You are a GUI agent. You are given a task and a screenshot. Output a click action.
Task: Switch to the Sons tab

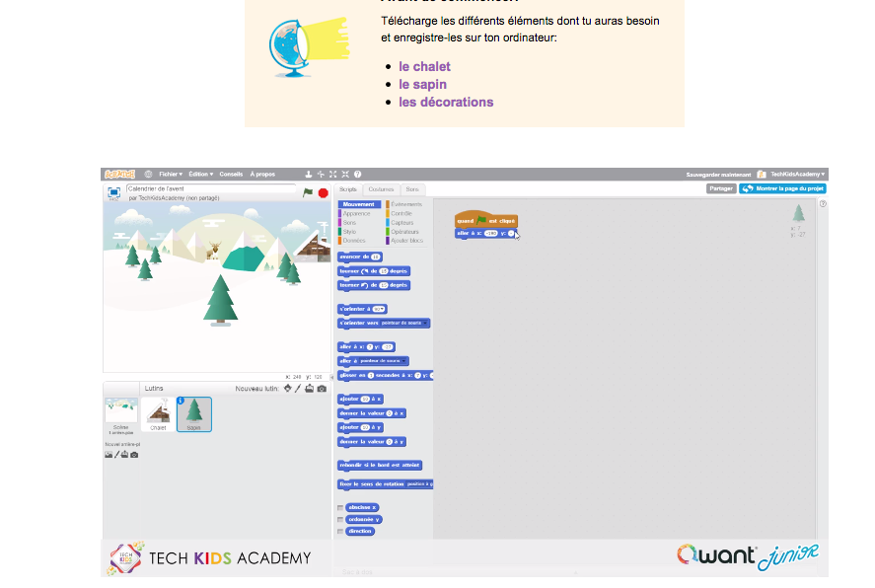click(412, 189)
